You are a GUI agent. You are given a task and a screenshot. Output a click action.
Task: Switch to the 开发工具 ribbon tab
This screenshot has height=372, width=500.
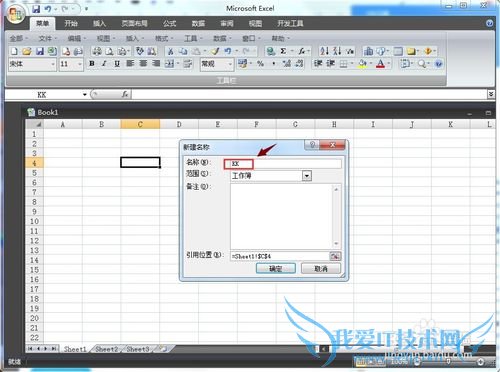(x=290, y=23)
